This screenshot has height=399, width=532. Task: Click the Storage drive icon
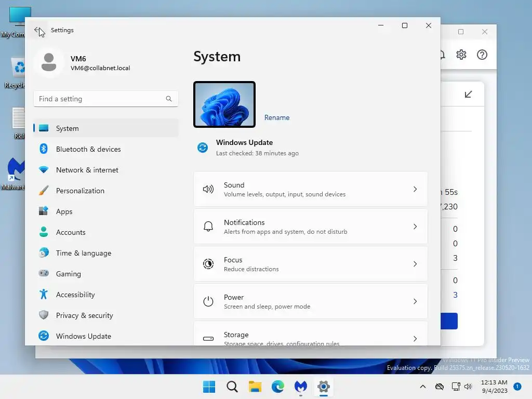(x=208, y=339)
